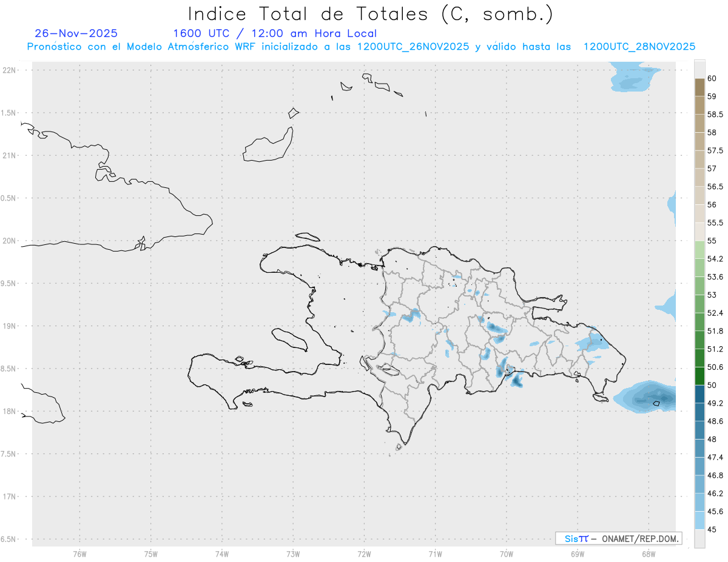Screen dimensions: 728x562
Task: Click the legend value '53.6'
Action: tap(715, 277)
